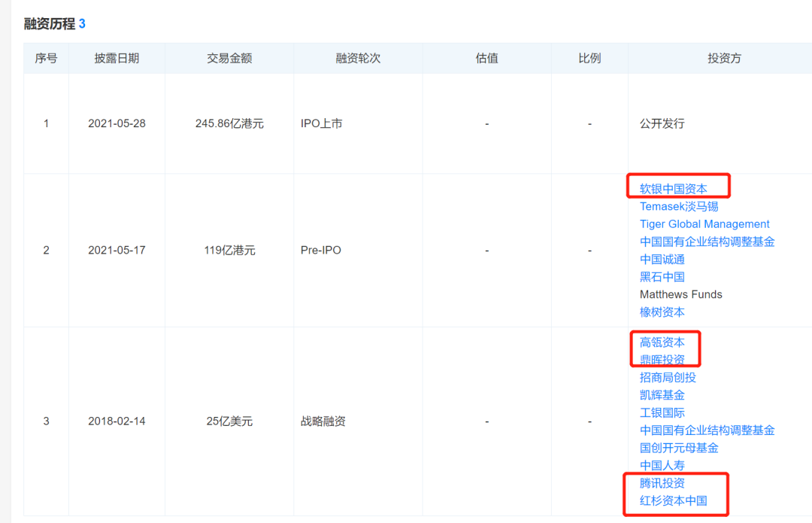
Task: Select the 245.86亿港元 amount cell
Action: (x=229, y=123)
